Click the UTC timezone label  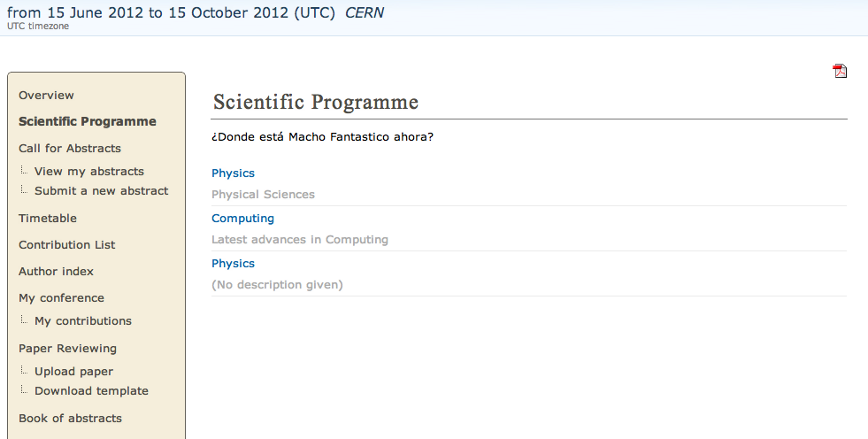[x=38, y=27]
